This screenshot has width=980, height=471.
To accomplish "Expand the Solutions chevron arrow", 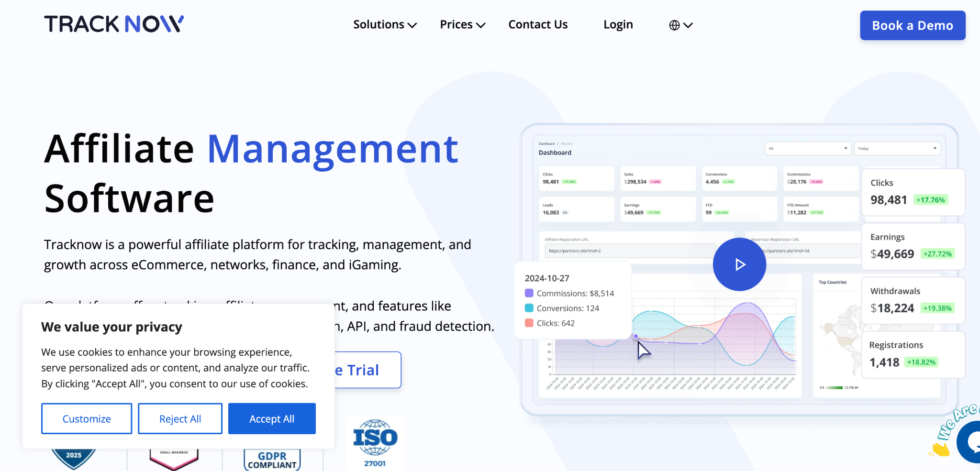I will click(412, 25).
